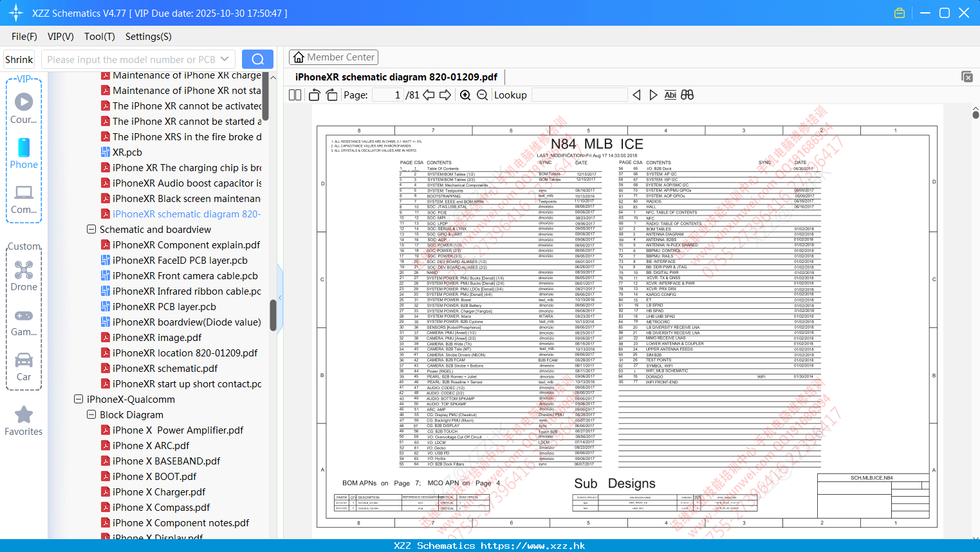980x552 pixels.
Task: Find previous lookup result triangle
Action: point(636,95)
